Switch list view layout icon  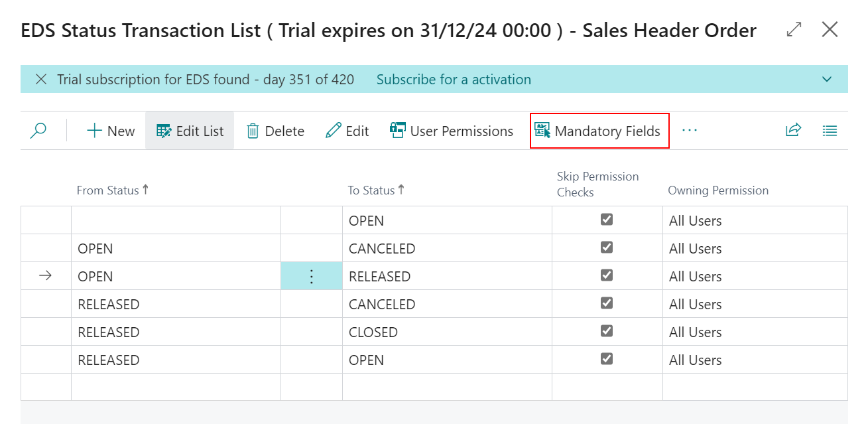830,131
